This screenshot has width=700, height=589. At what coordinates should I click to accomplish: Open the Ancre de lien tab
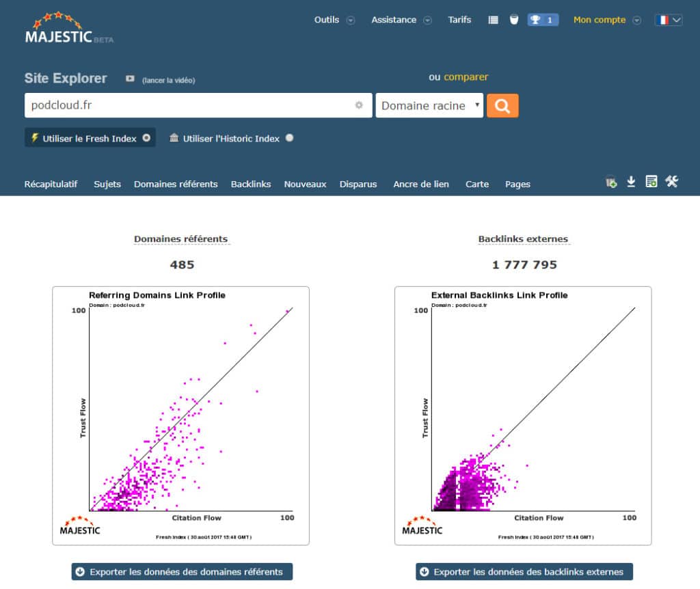421,184
